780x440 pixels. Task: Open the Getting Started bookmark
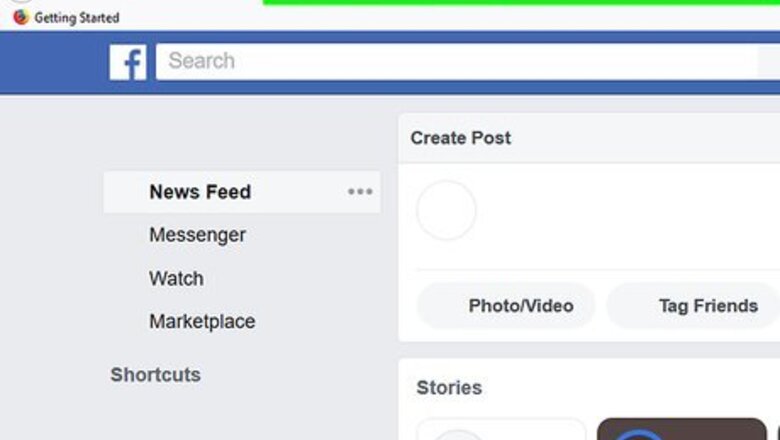click(76, 18)
